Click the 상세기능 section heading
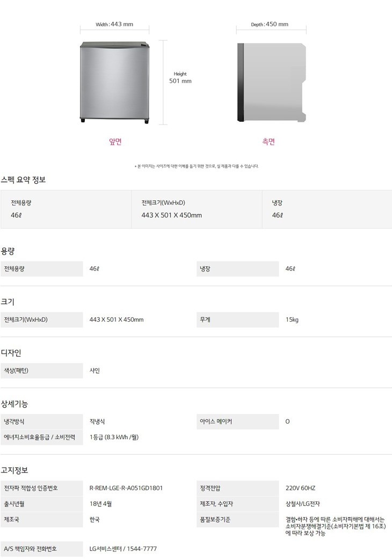The image size is (392, 560). coord(14,404)
